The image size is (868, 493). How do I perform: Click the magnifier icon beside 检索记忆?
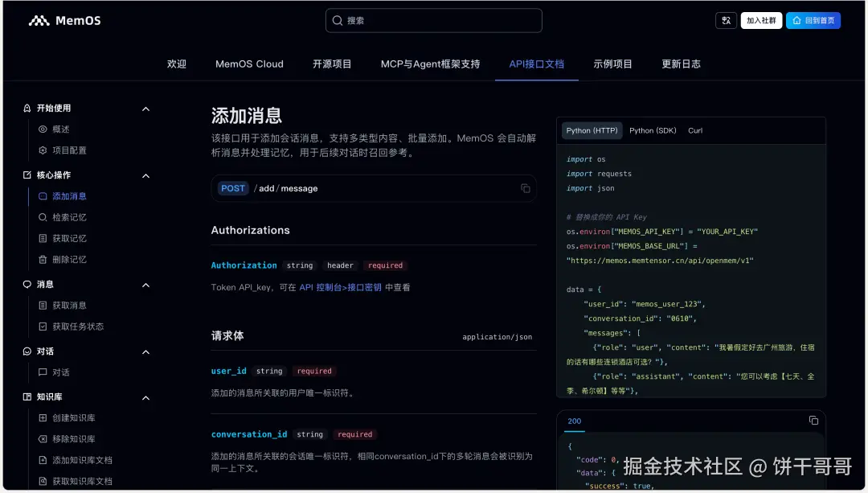(x=43, y=217)
